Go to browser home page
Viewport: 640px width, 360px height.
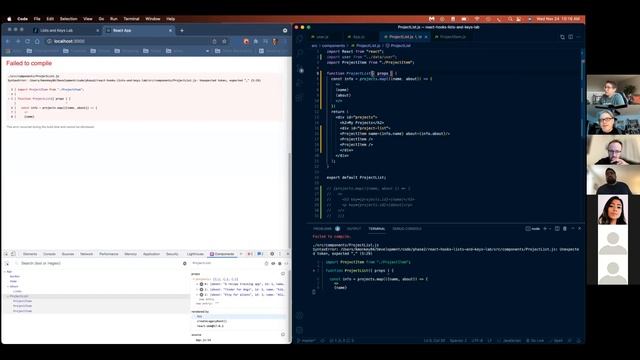37,41
